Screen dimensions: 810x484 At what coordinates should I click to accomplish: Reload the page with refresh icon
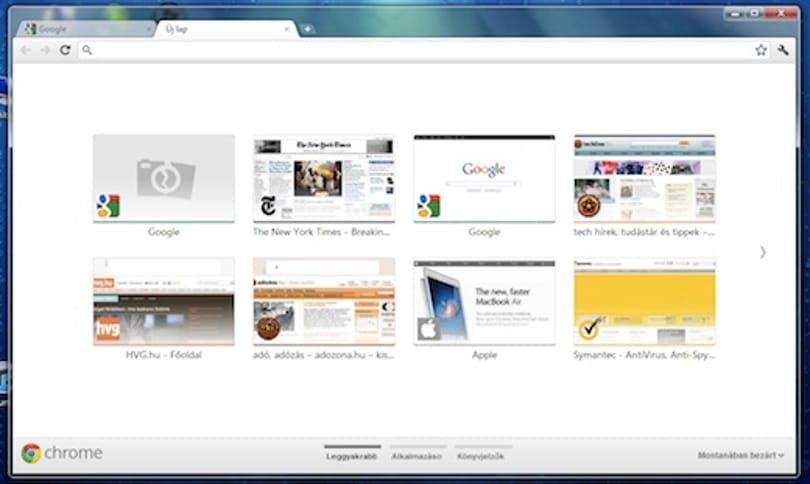point(65,50)
